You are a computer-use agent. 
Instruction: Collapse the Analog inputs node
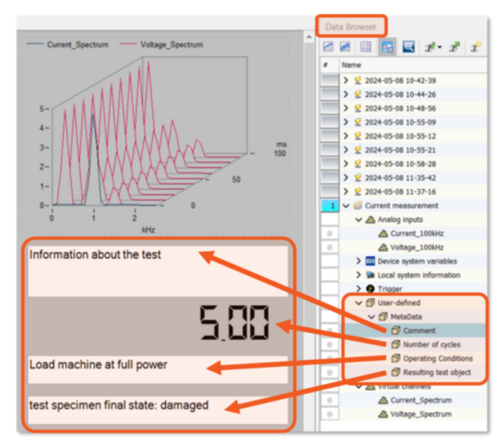click(x=359, y=220)
